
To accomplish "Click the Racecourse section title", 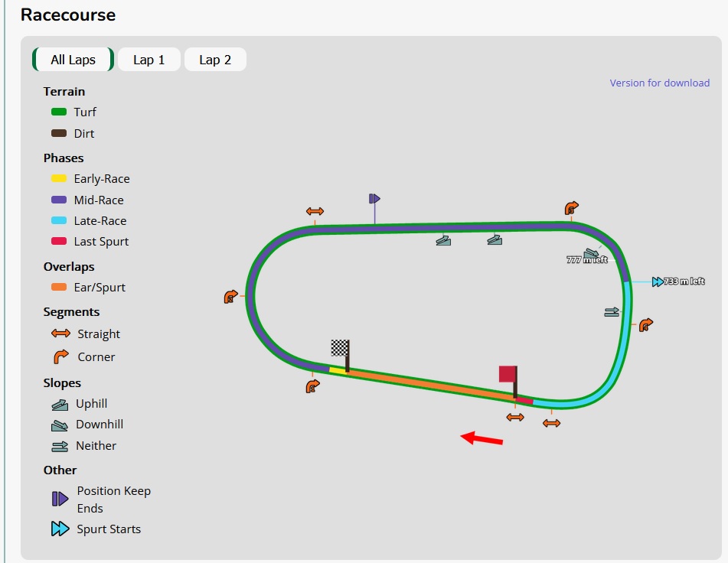I will click(x=68, y=15).
